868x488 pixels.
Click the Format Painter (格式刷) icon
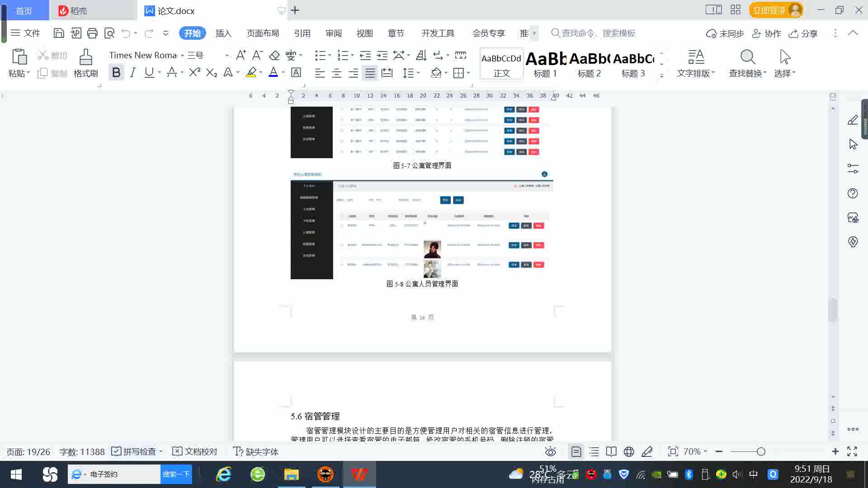click(85, 58)
